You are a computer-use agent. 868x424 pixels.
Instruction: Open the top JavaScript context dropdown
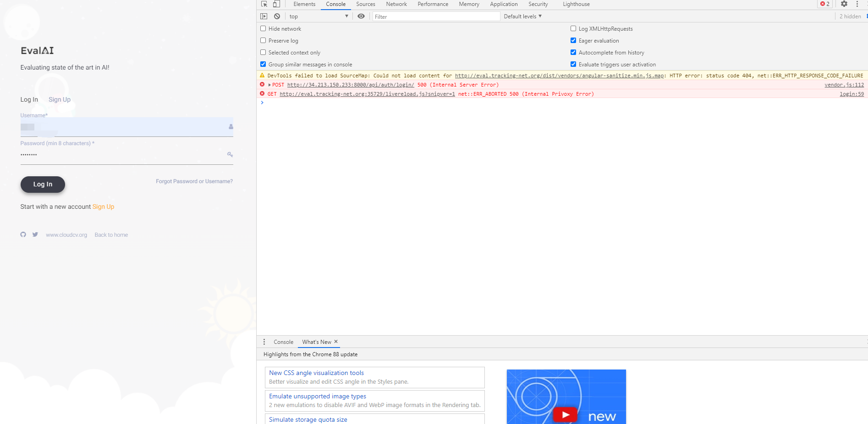point(319,16)
